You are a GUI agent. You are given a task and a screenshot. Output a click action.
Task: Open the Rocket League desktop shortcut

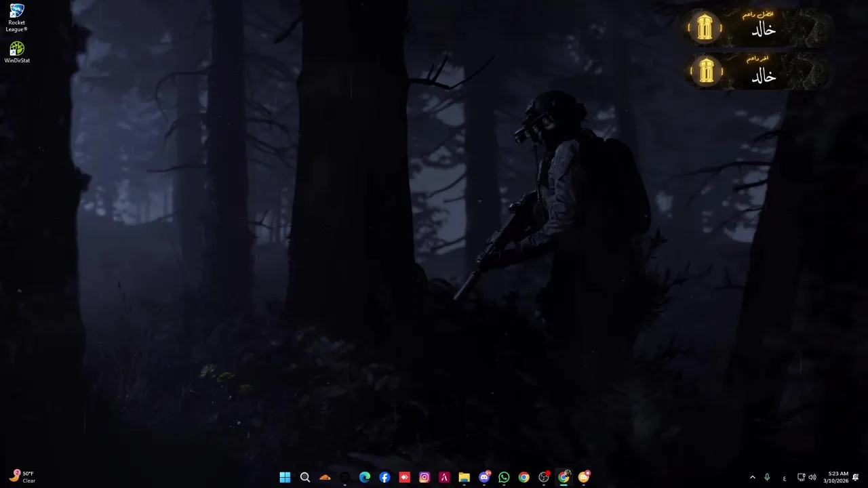(16, 18)
